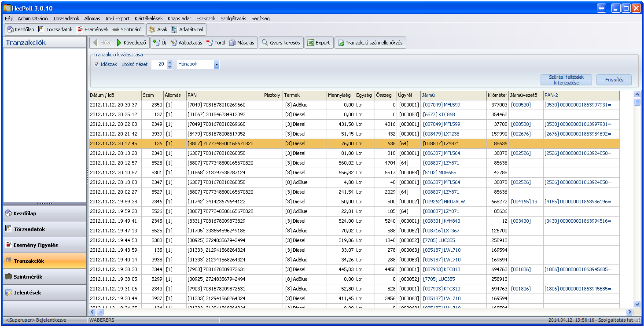The height and width of the screenshot is (327, 644).
Task: Click the vertical scrollbar up arrow
Action: point(637,94)
